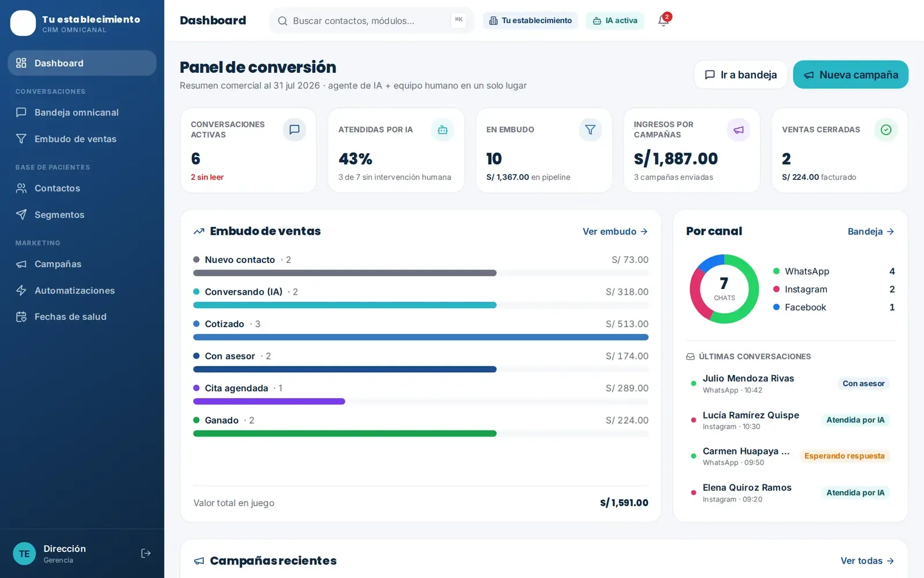Open Julio Mendoza Rivas conversation

pos(791,384)
